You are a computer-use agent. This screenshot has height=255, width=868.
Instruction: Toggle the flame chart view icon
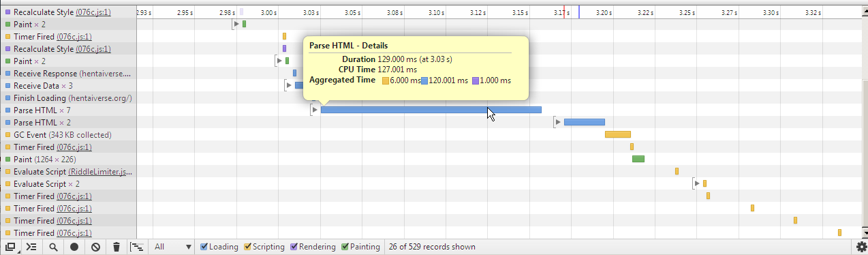(x=137, y=247)
